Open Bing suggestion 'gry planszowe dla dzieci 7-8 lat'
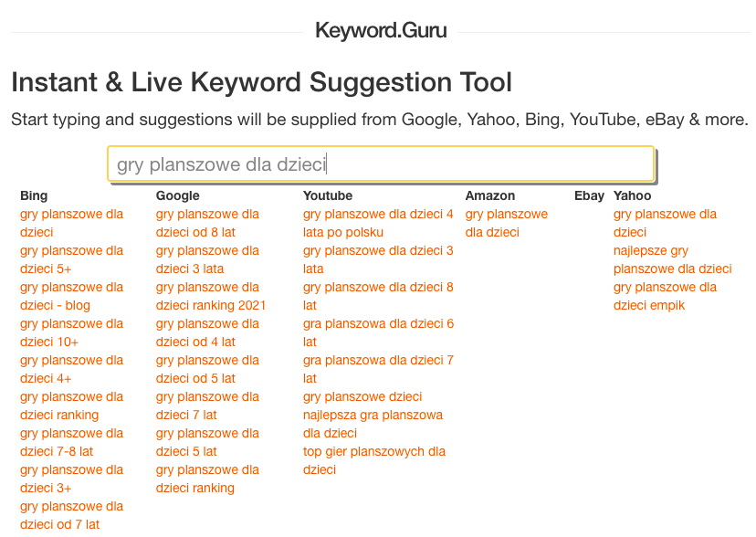The height and width of the screenshot is (537, 756). (x=71, y=442)
